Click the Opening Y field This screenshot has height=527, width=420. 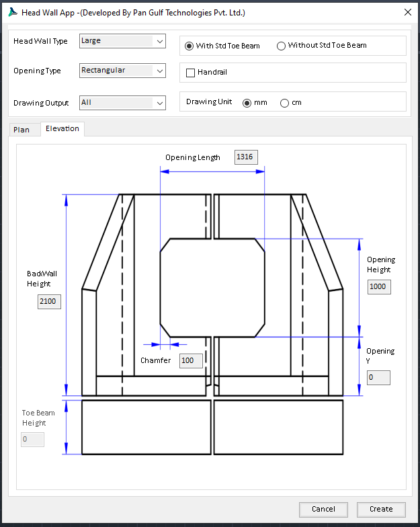tap(378, 378)
